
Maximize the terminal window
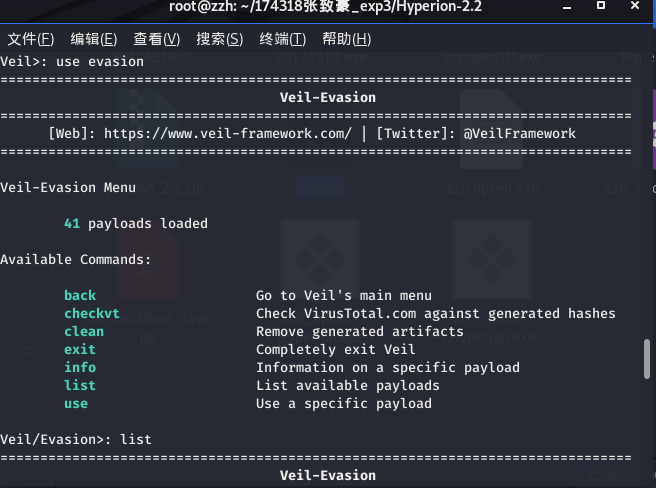tap(601, 5)
